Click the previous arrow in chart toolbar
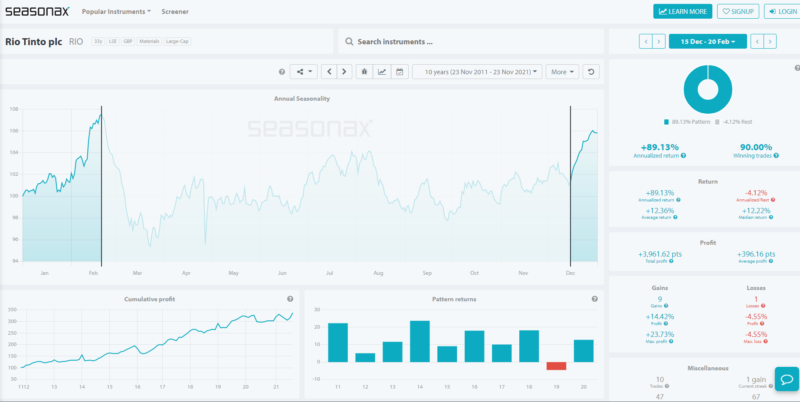 point(330,72)
